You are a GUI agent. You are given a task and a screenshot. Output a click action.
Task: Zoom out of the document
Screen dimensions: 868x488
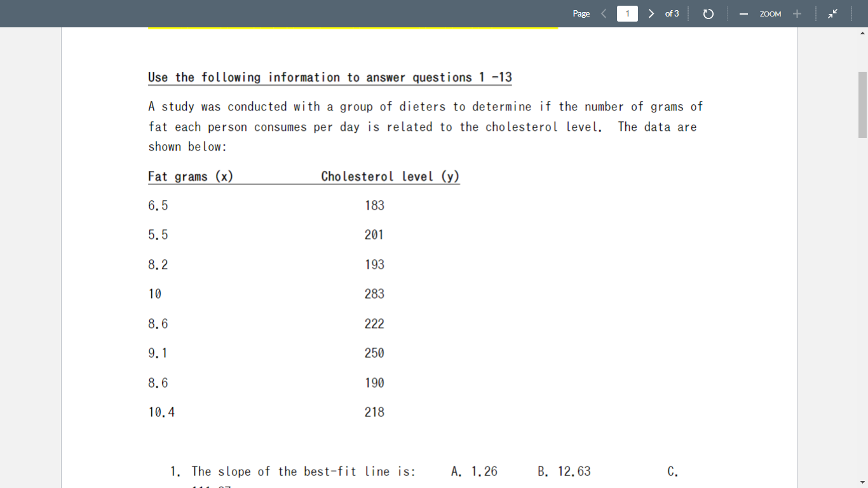[x=743, y=13]
